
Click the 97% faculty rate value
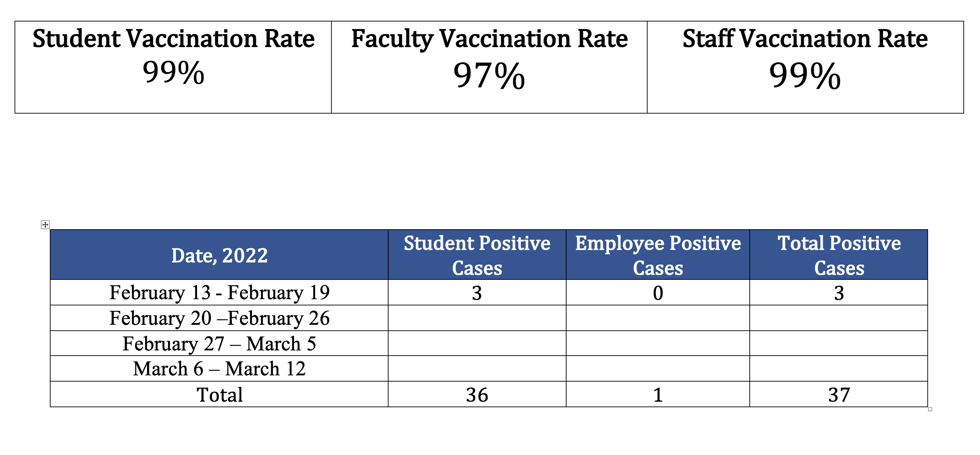489,76
